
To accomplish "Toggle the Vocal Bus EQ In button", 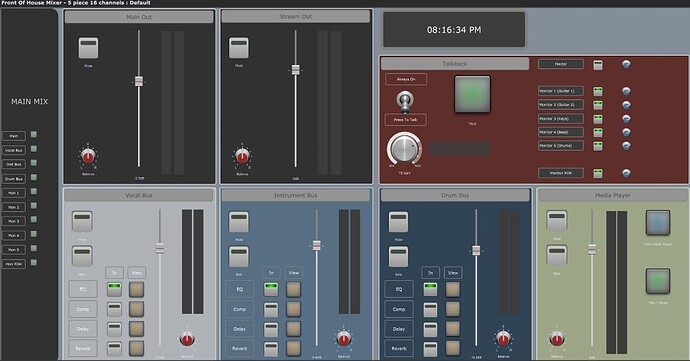I will pos(114,289).
